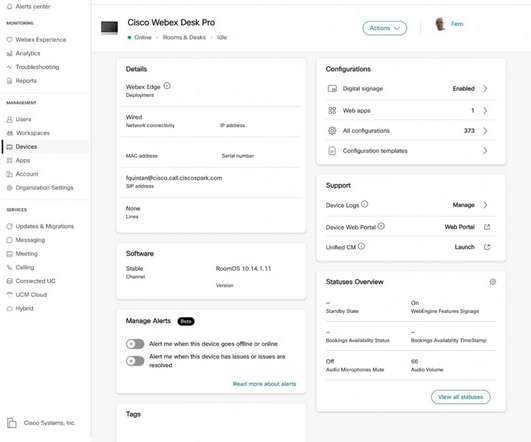Click the Users person icon

click(x=9, y=119)
